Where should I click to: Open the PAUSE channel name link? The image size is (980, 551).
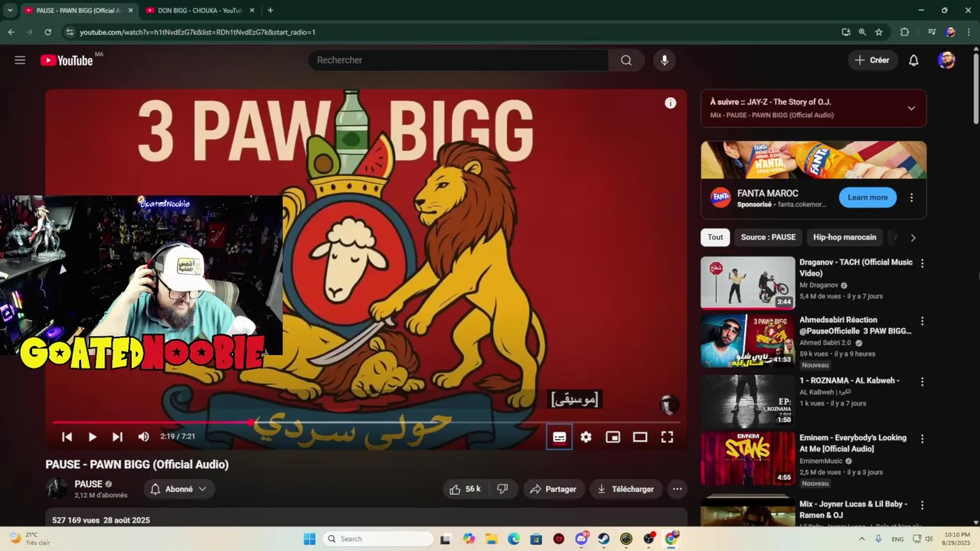click(x=88, y=484)
